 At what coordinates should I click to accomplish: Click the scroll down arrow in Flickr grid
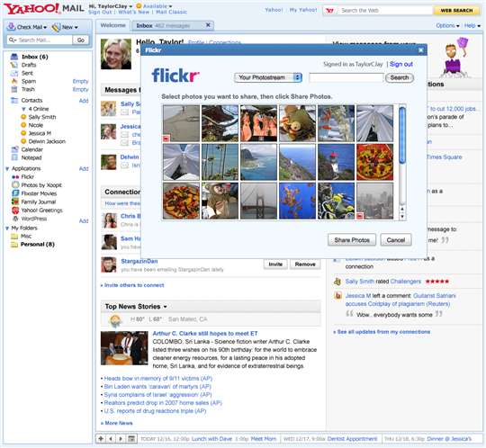[x=402, y=217]
